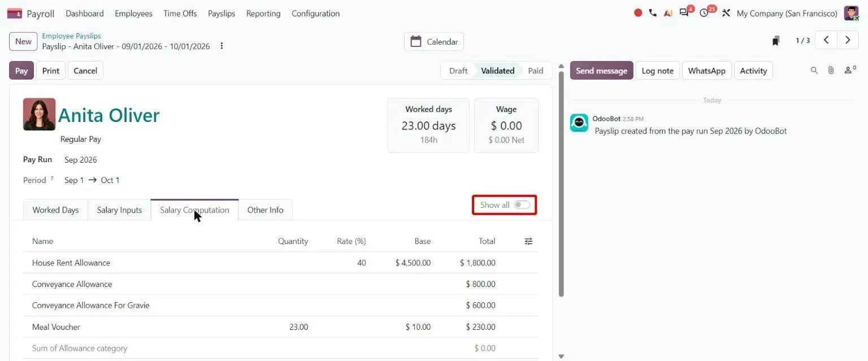Select the Draft status stage
The image size is (868, 361).
click(458, 71)
